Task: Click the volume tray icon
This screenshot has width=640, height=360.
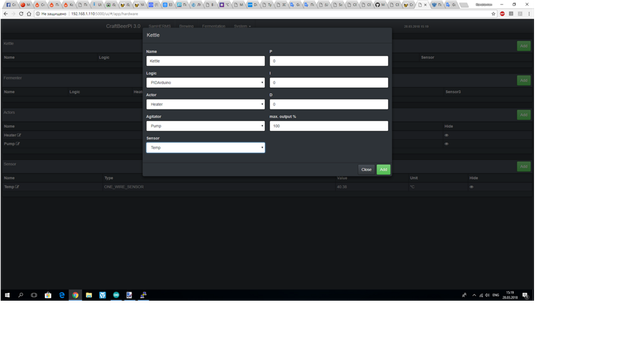Action: [487, 295]
